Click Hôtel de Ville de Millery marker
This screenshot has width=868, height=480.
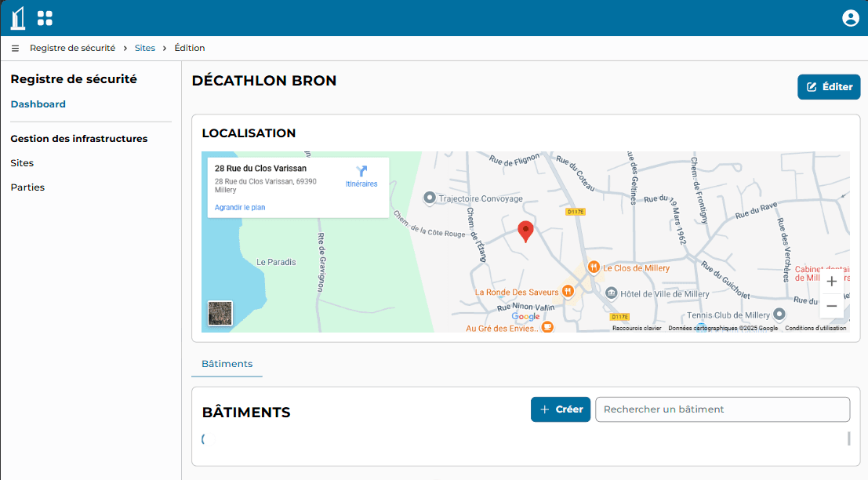611,293
